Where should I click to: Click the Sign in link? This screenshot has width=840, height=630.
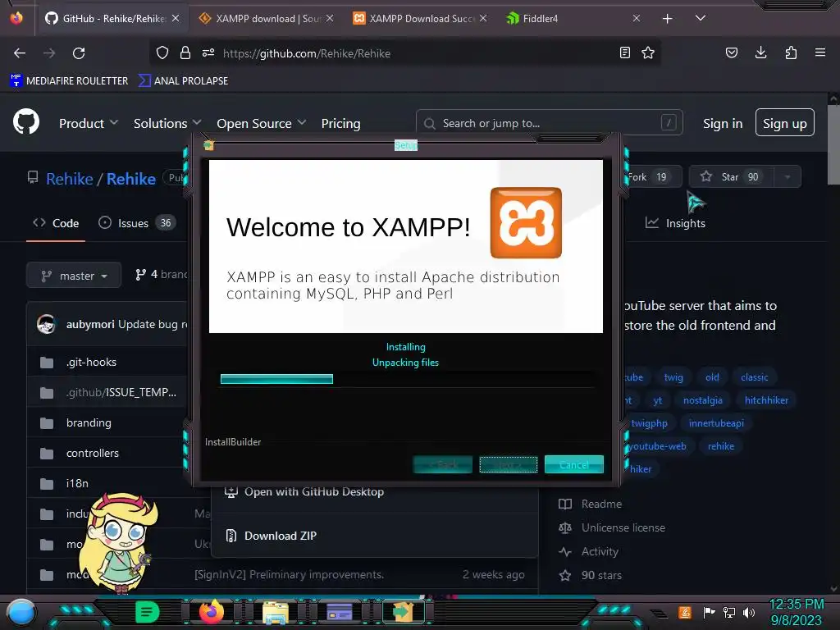(x=723, y=124)
